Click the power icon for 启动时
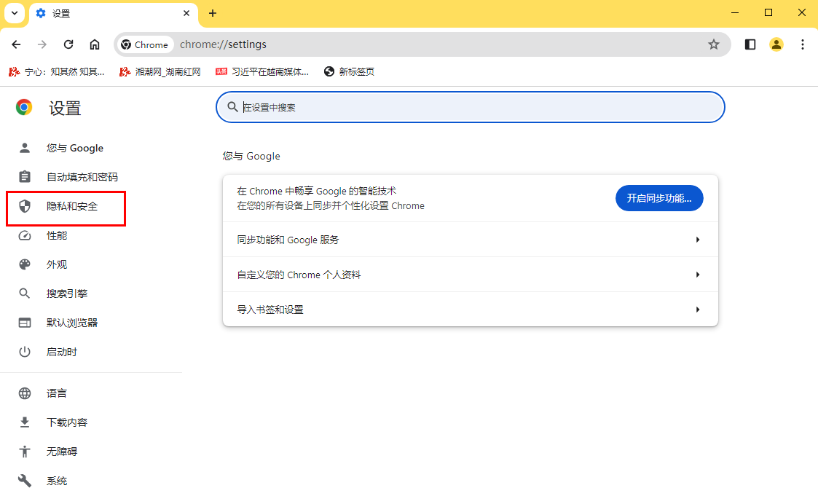Viewport: 818px width, 504px height. (x=25, y=352)
